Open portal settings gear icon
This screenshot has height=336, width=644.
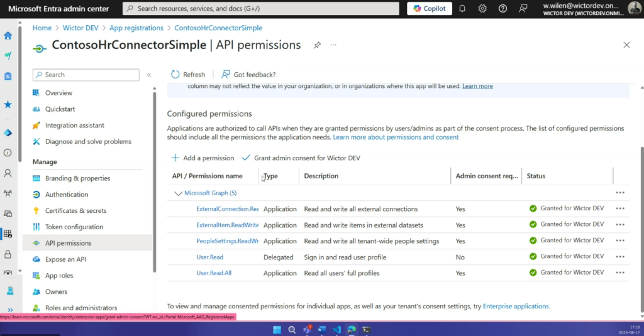[x=482, y=8]
